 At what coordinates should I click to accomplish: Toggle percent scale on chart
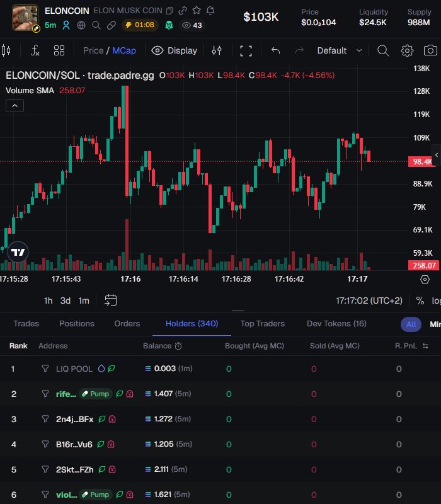coord(420,301)
